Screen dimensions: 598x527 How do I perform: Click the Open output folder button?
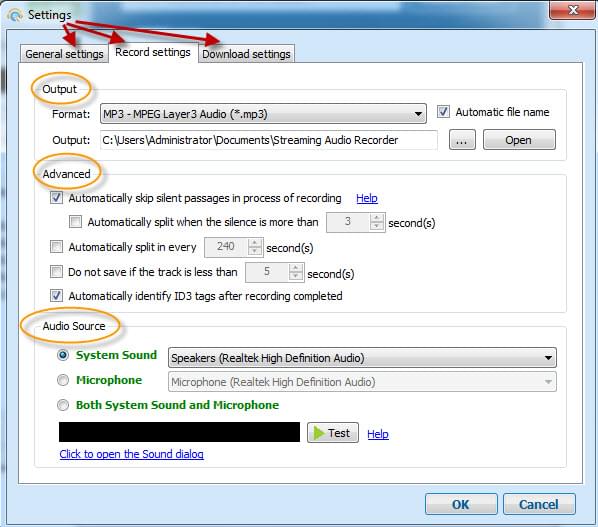[519, 140]
